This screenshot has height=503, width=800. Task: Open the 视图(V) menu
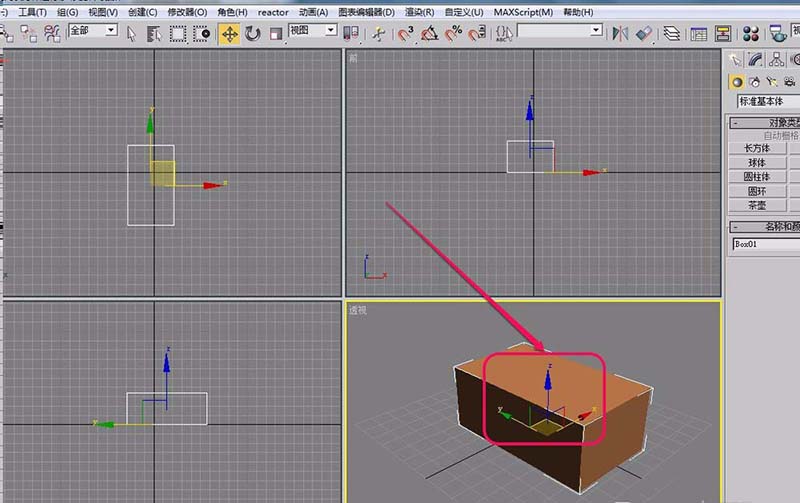(103, 12)
